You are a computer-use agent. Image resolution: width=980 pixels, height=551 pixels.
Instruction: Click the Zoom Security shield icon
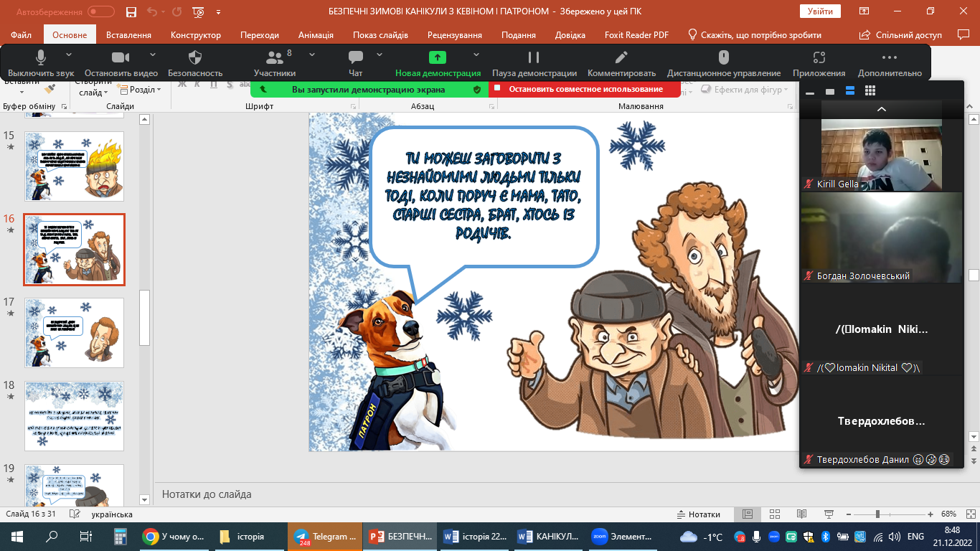(195, 58)
